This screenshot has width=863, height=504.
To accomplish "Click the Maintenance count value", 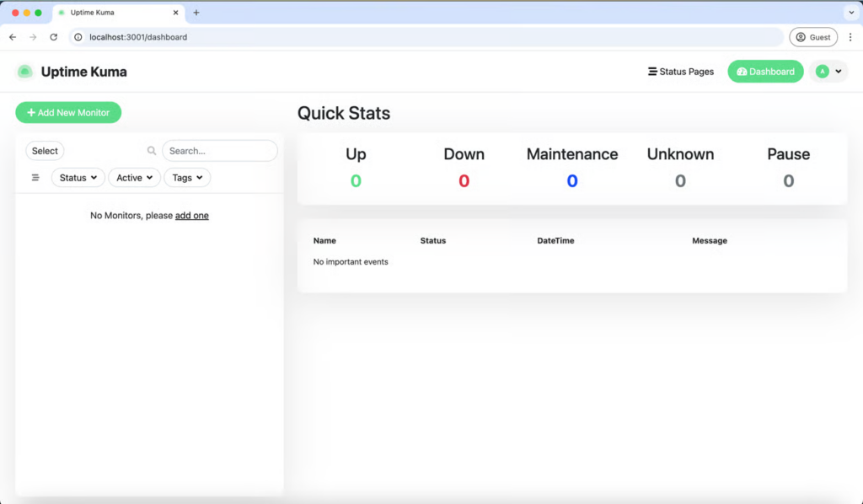I will click(572, 181).
